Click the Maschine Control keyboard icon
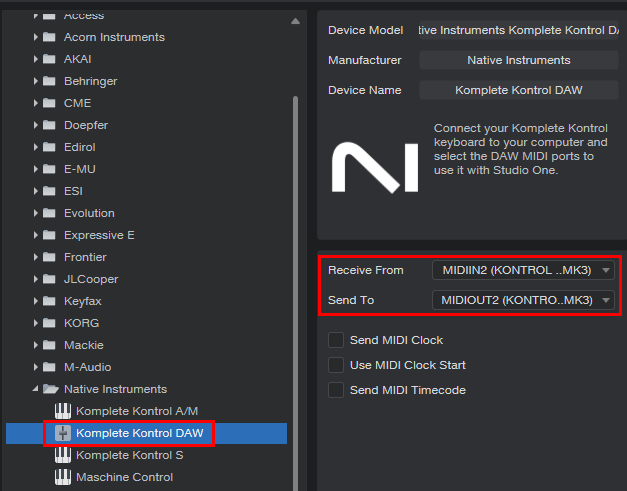Screen dimensions: 627x491 tap(63, 477)
